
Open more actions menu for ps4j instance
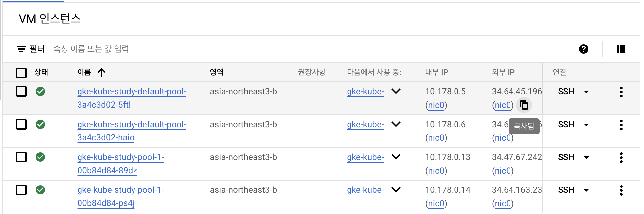coord(621,190)
